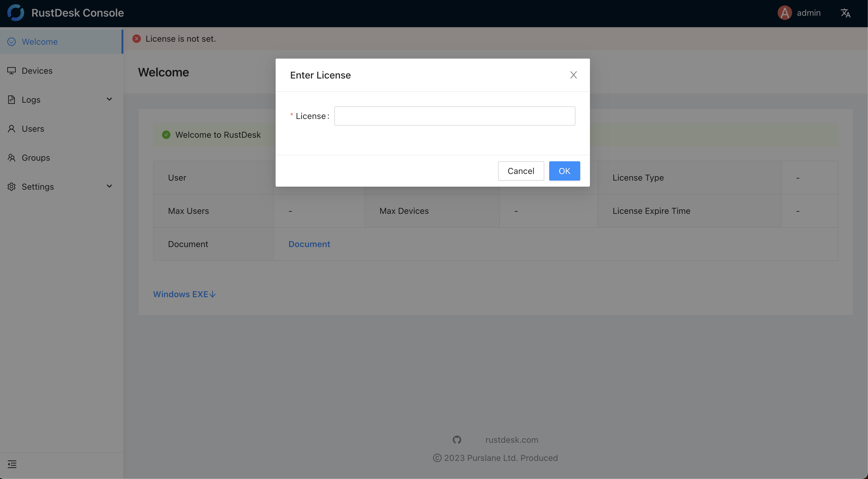
Task: Visit the rustdesk.com footer link
Action: point(511,440)
